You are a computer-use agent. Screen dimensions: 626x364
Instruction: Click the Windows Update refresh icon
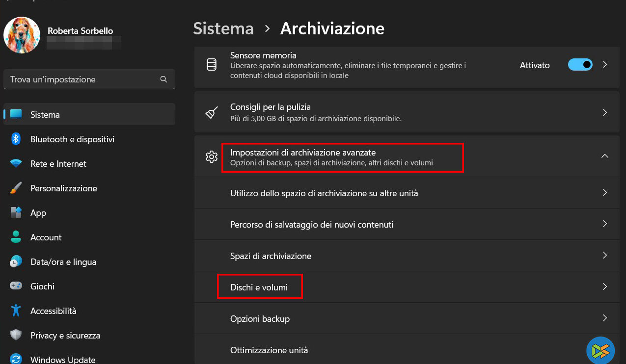[x=16, y=360]
